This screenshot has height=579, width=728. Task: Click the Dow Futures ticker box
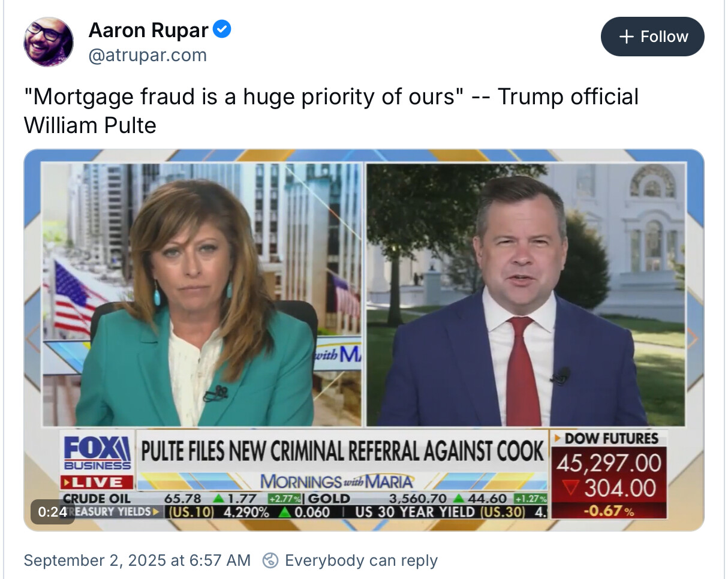click(x=609, y=474)
